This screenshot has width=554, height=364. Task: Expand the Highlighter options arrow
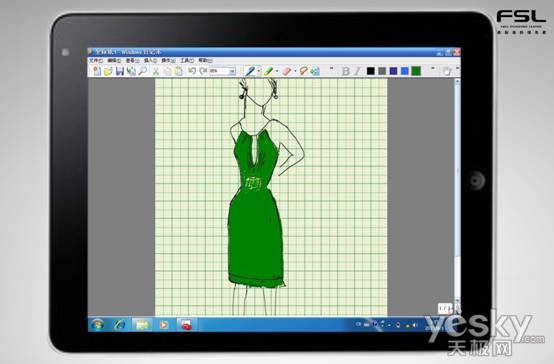click(277, 71)
